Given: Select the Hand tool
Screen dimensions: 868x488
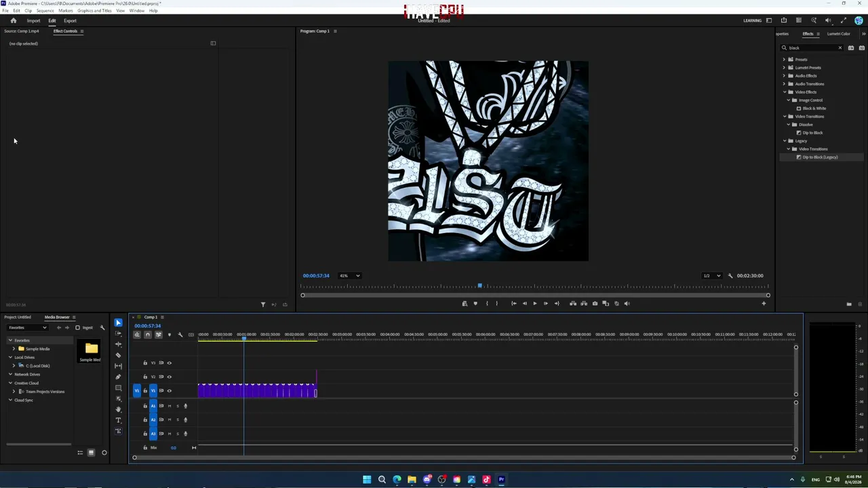Looking at the screenshot, I should (x=118, y=409).
